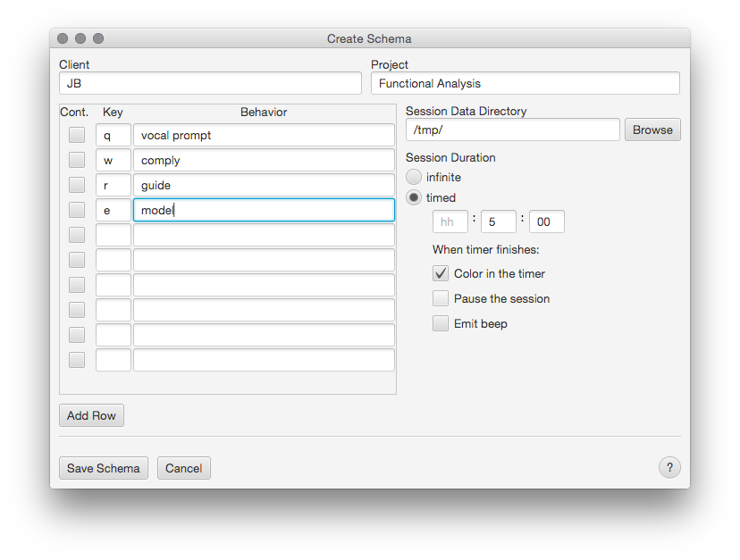740x560 pixels.
Task: Toggle Cont. checkbox beside guide behavior
Action: pyautogui.click(x=77, y=185)
